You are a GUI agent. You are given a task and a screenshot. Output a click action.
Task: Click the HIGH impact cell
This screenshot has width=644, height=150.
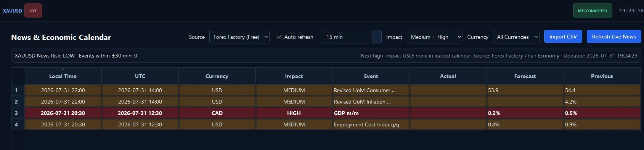tap(294, 113)
